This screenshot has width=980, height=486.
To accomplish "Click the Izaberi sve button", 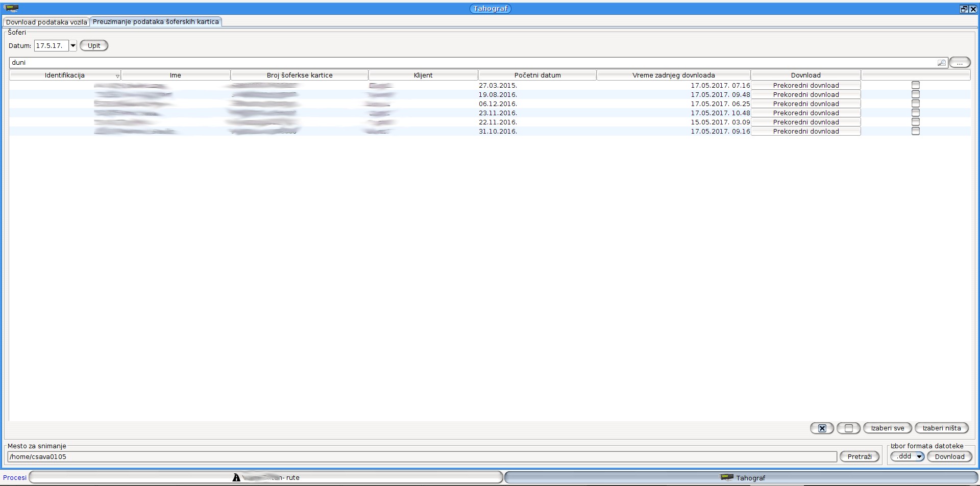I will pos(887,428).
